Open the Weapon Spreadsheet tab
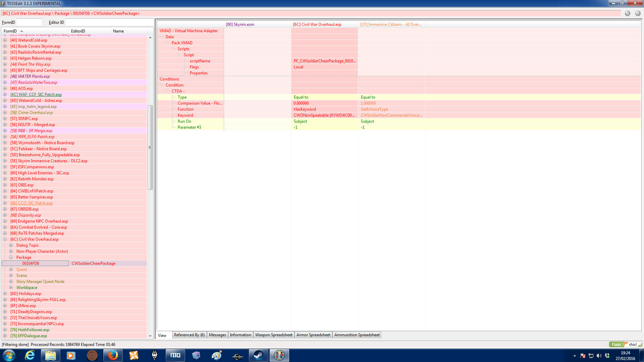The height and width of the screenshot is (362, 644). pos(273,335)
